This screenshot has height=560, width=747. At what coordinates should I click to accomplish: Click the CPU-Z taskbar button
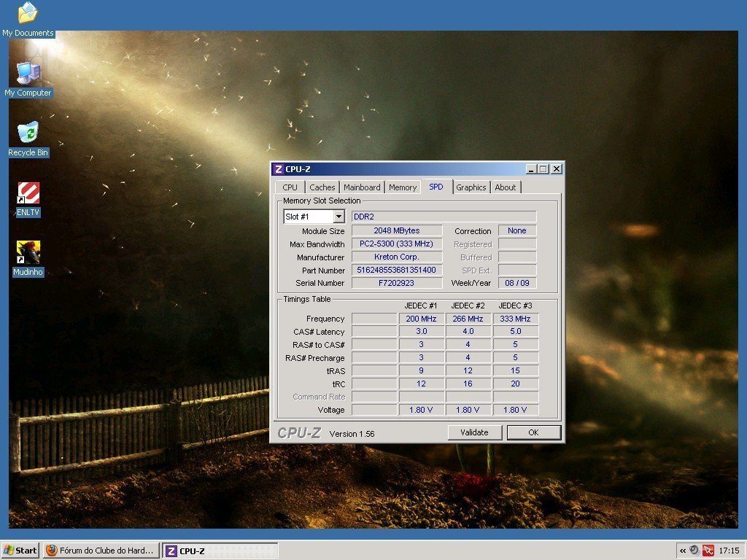coord(220,551)
